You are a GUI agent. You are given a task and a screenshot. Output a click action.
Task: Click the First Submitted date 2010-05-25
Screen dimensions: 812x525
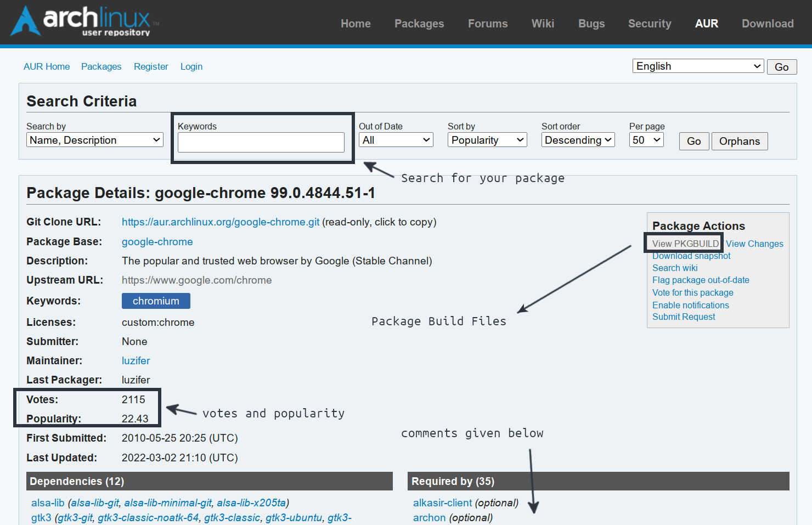pos(180,438)
